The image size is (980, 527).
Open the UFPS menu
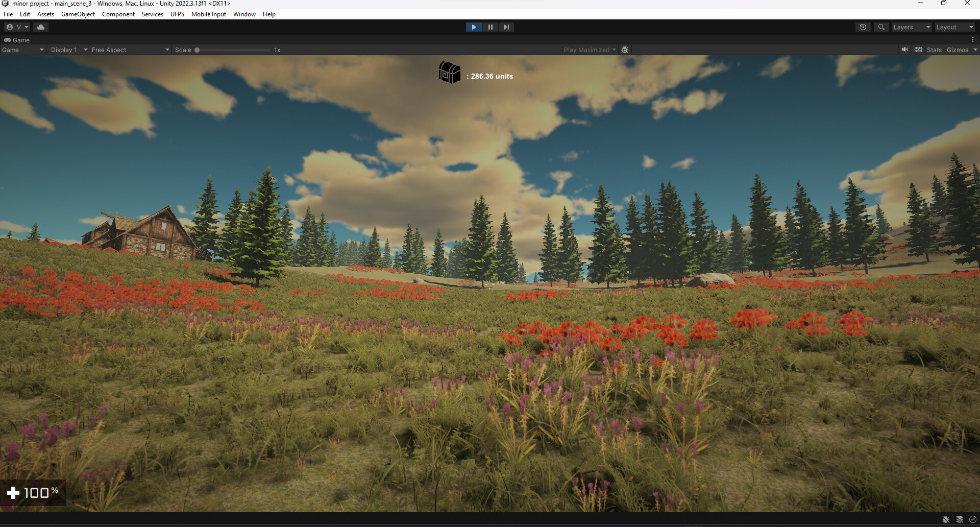click(x=177, y=14)
